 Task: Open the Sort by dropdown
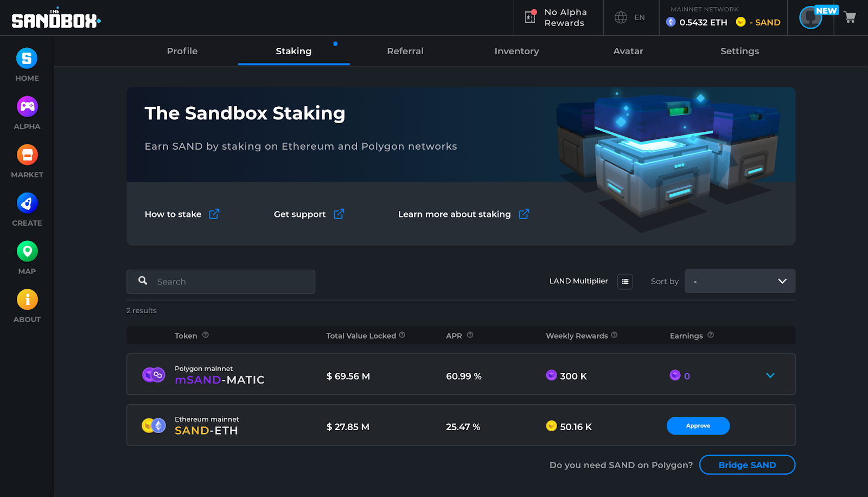click(740, 281)
